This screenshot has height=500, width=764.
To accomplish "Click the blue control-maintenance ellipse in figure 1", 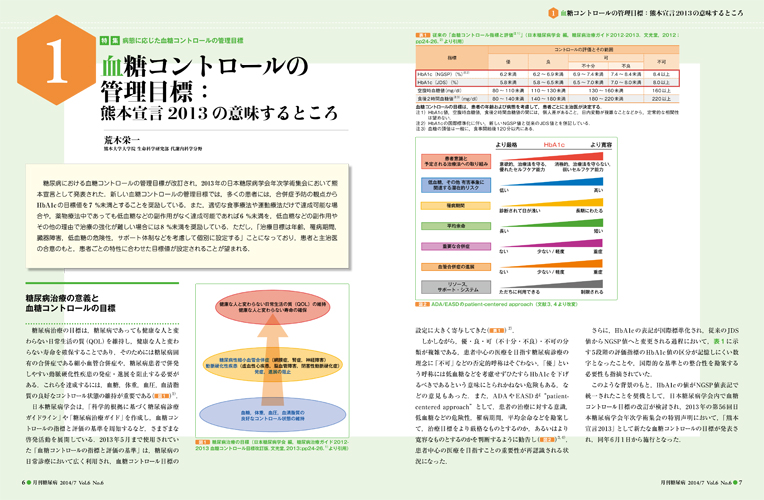I will [x=272, y=416].
